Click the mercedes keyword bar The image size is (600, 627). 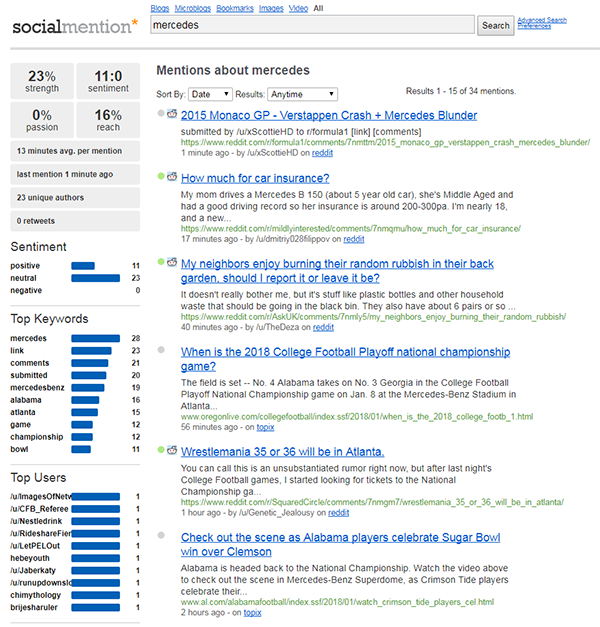(x=96, y=339)
